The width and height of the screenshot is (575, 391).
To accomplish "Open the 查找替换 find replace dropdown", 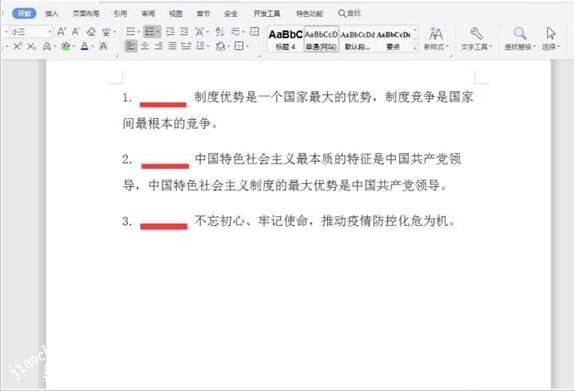I will pyautogui.click(x=520, y=39).
